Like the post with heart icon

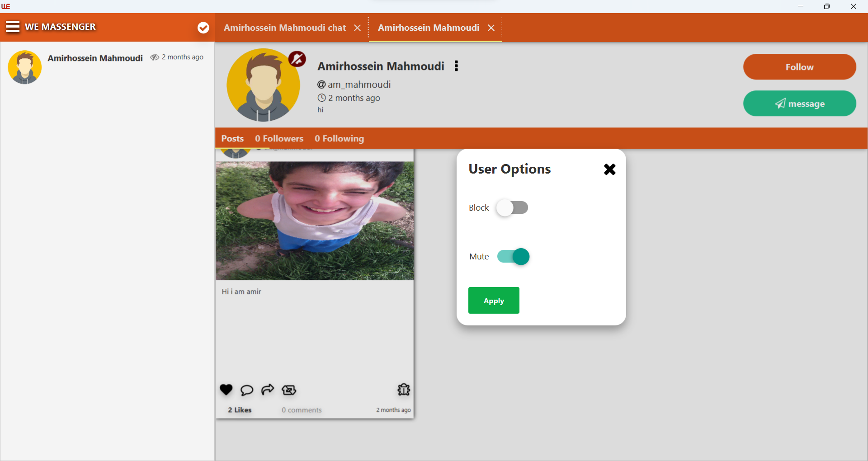(226, 390)
